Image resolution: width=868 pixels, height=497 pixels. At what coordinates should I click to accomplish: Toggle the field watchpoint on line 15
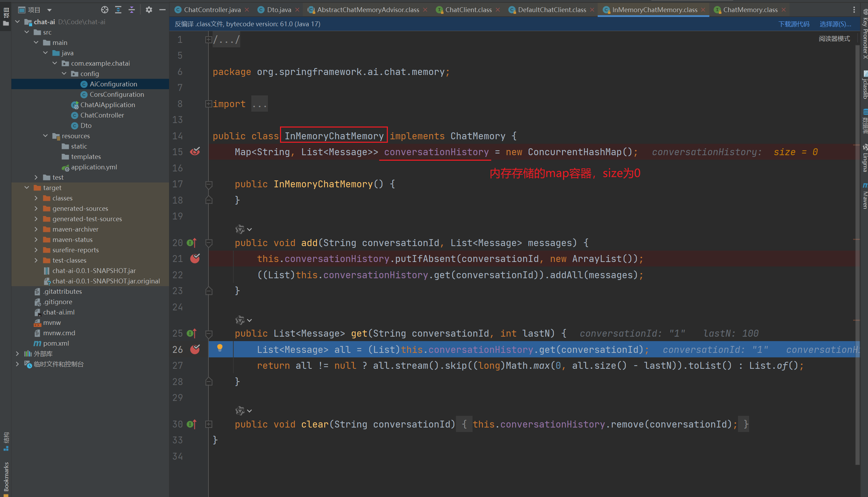[x=195, y=152]
